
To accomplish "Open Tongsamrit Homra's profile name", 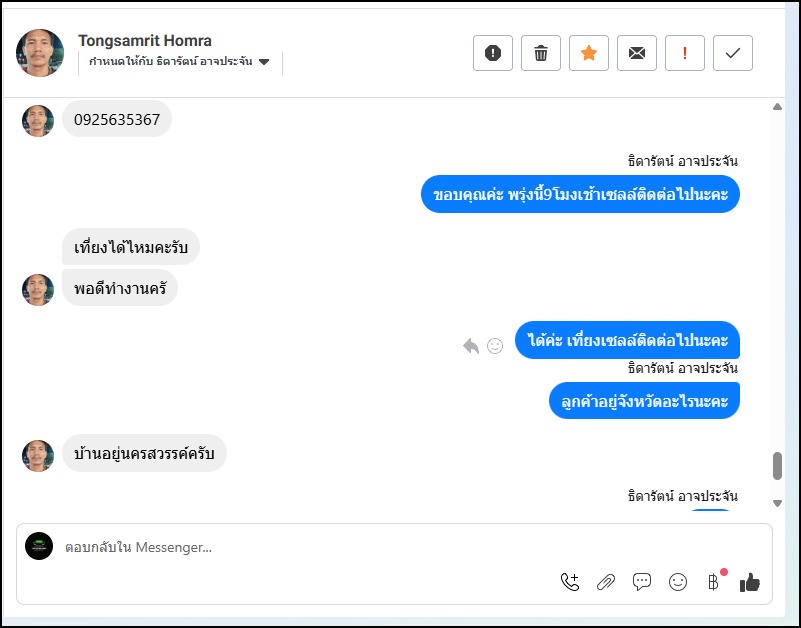I will click(x=145, y=41).
